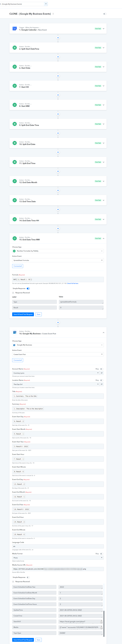Screen dimensions: 122x644
Task: Open the Create Event Post action dropdown
Action: [58, 354]
